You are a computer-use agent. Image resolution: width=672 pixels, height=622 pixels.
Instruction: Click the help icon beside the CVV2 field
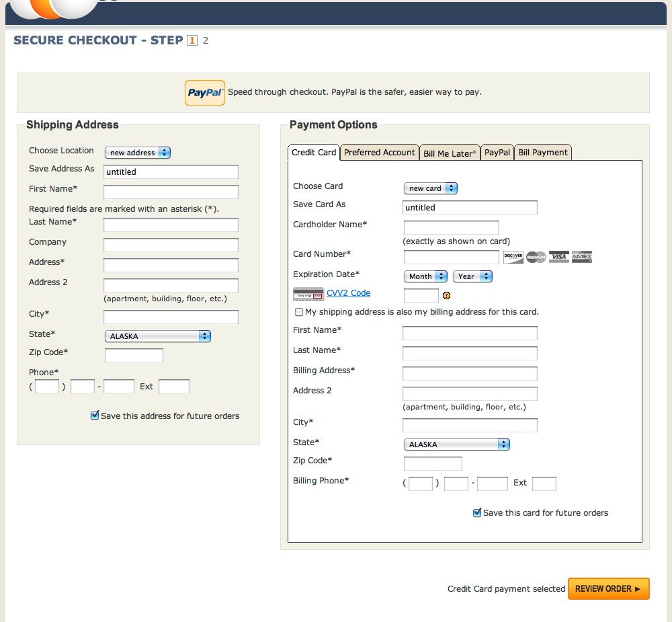pos(447,295)
